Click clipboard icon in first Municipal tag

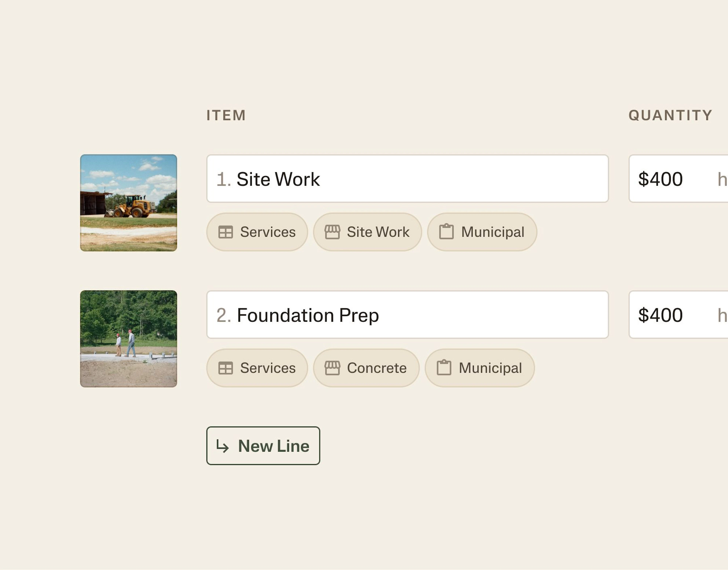446,232
